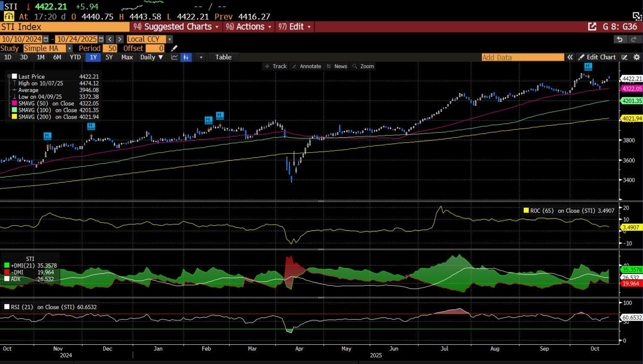This screenshot has width=643, height=364.
Task: Expand the Local CCY currency dropdown
Action: pos(169,39)
